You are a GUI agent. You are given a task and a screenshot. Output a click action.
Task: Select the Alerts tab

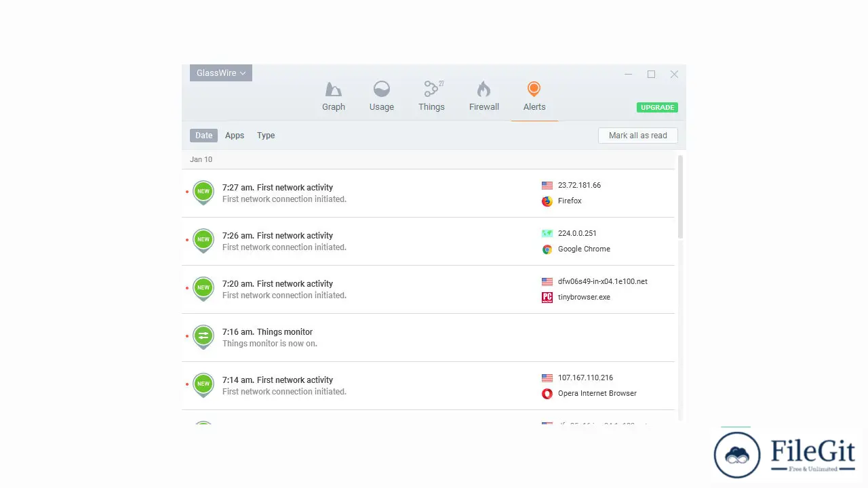click(x=534, y=96)
